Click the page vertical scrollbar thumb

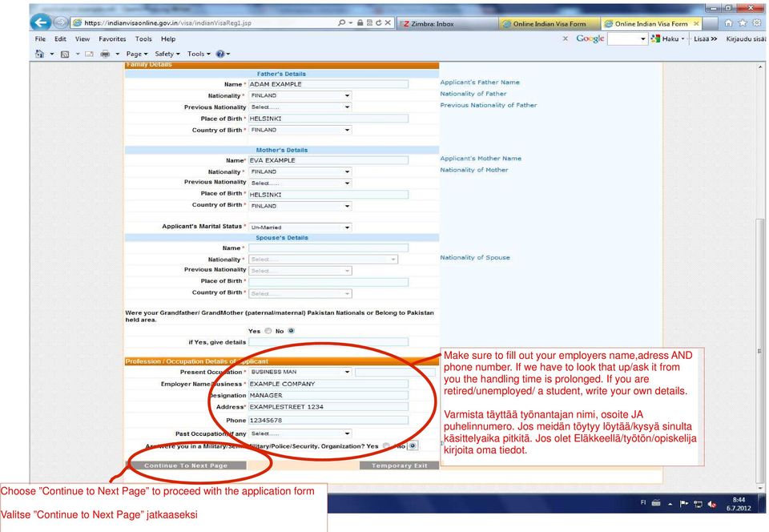click(x=759, y=351)
